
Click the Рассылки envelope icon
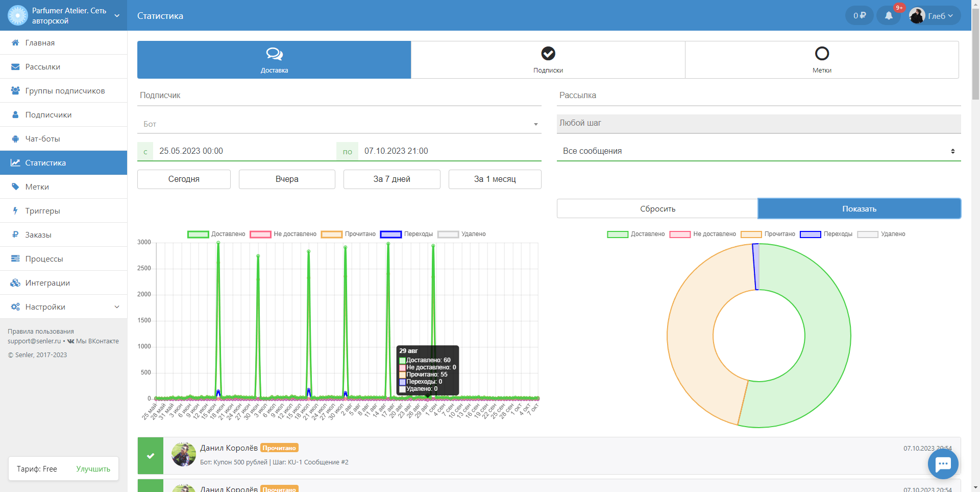click(x=15, y=67)
